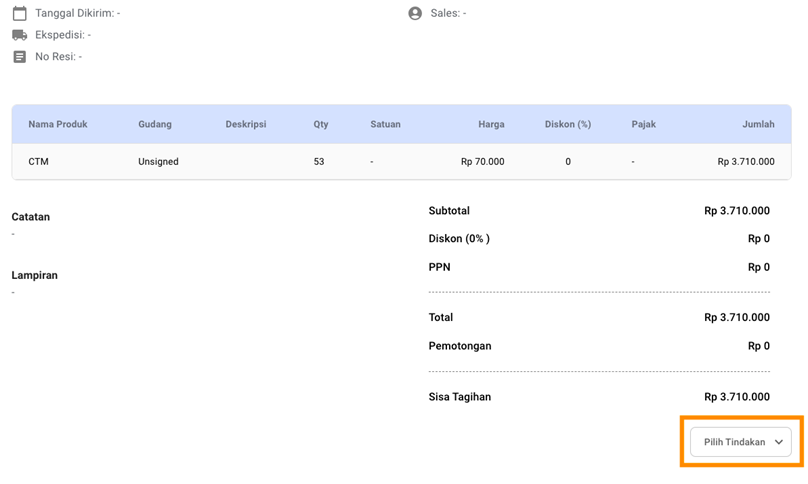Click the truck icon next to Ekspedisi
808x484 pixels.
pyautogui.click(x=19, y=35)
